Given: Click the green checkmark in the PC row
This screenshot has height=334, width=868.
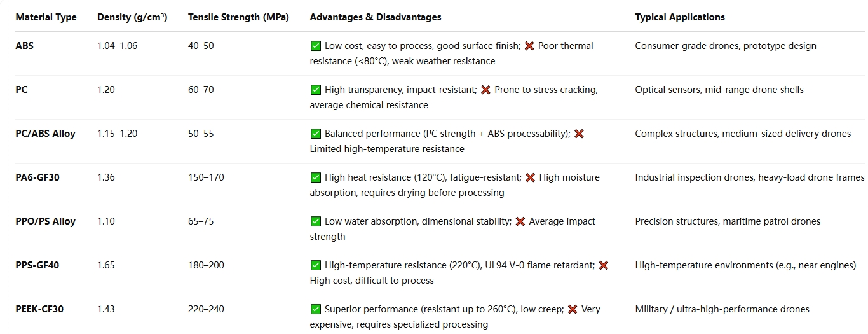Looking at the screenshot, I should pyautogui.click(x=316, y=90).
